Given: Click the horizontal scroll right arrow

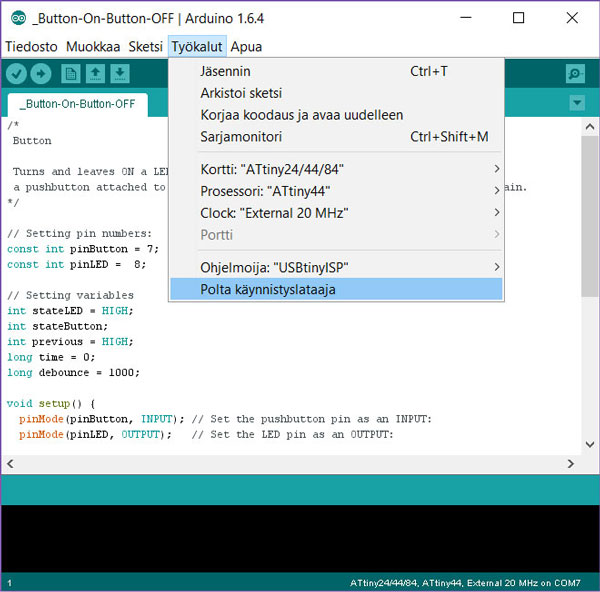Looking at the screenshot, I should 571,464.
